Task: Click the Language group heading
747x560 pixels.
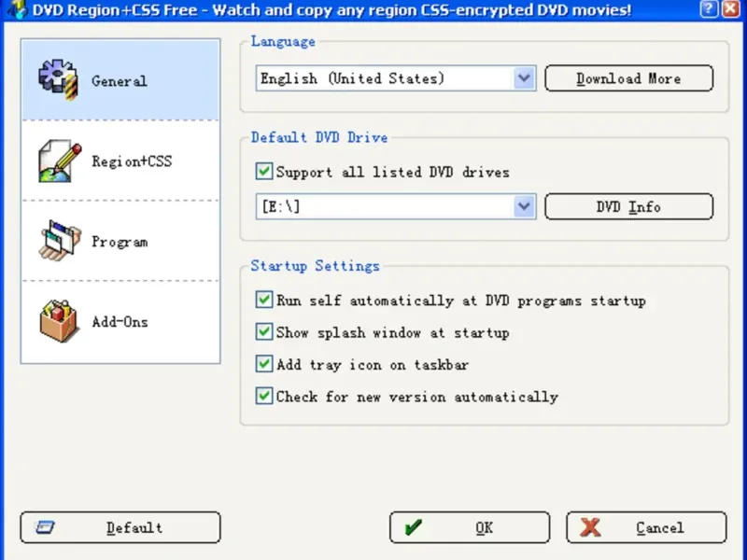Action: coord(283,41)
